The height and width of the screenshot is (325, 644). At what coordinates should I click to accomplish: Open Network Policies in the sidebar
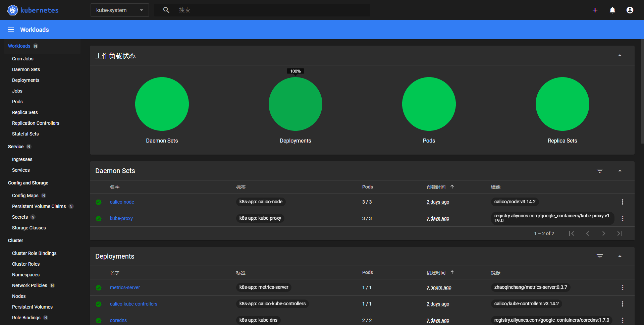pyautogui.click(x=30, y=285)
